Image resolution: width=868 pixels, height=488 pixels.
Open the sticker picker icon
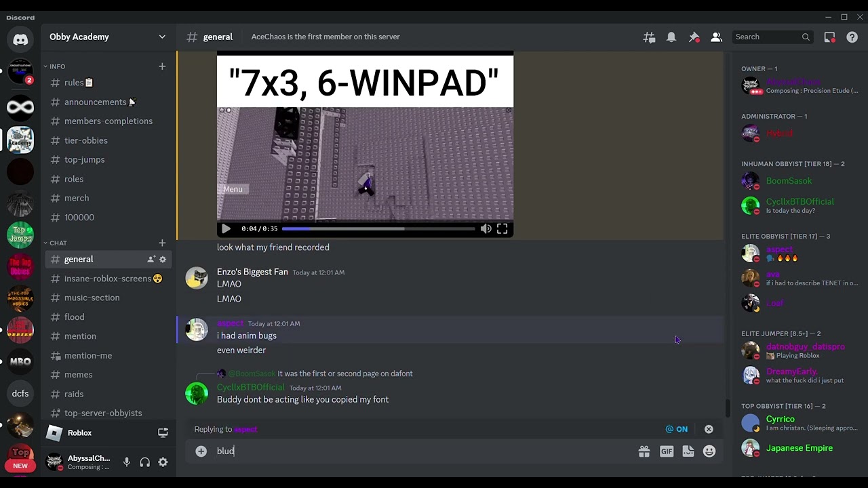688,451
